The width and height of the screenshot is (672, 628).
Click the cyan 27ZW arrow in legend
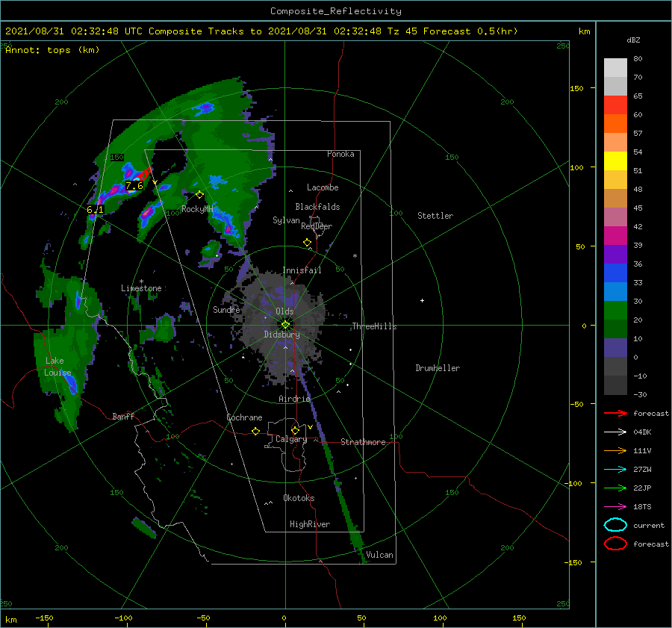pyautogui.click(x=615, y=470)
